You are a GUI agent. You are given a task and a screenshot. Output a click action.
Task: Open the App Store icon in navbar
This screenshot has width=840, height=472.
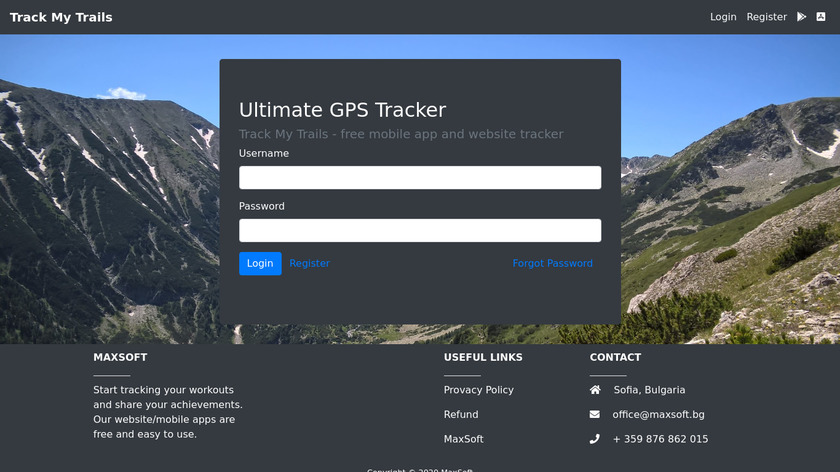pos(821,17)
